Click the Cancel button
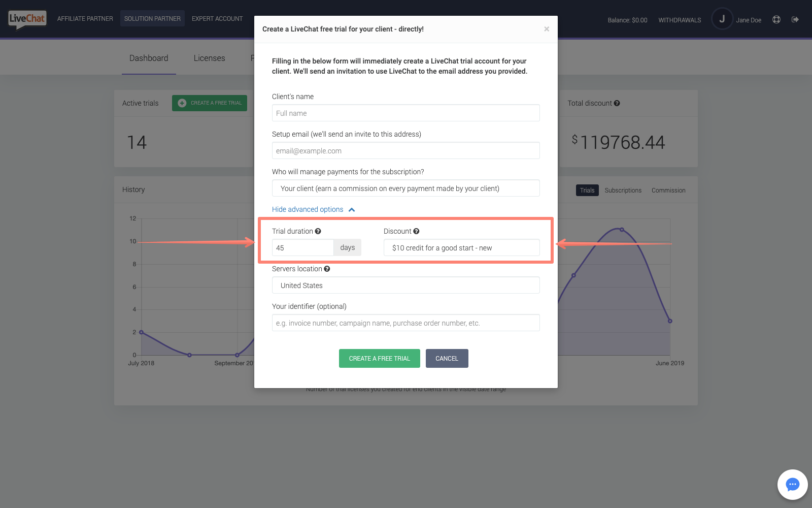This screenshot has width=812, height=508. 447,358
